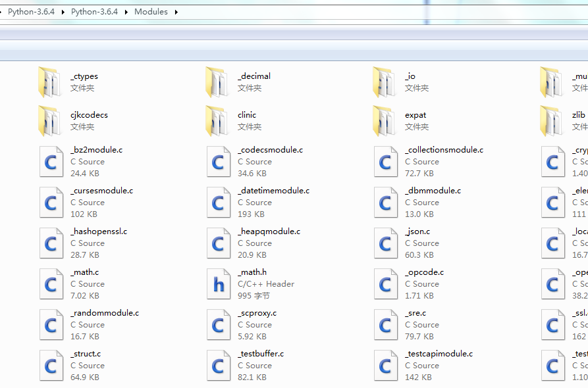Click the _testbuffer.c file name
This screenshot has height=388, width=588.
(261, 354)
